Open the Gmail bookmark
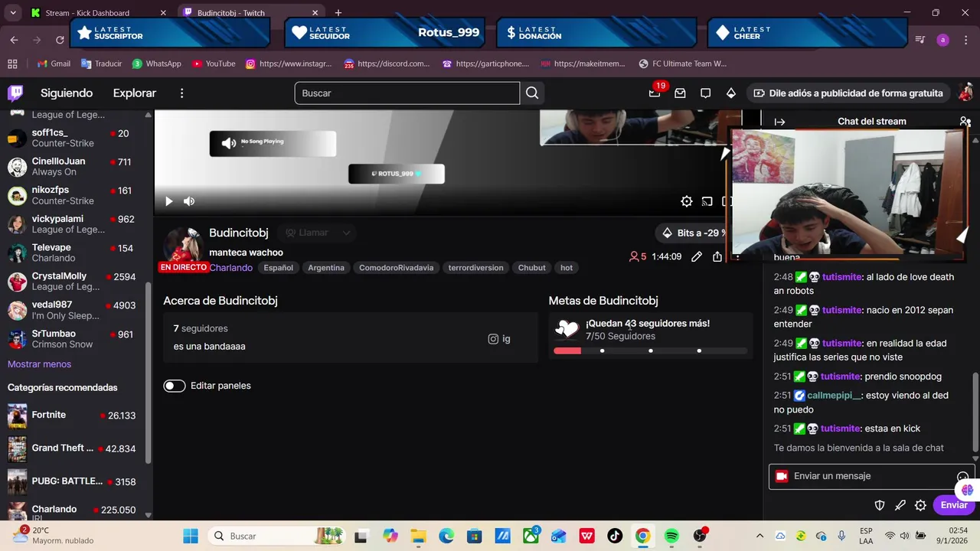980x551 pixels. point(54,64)
